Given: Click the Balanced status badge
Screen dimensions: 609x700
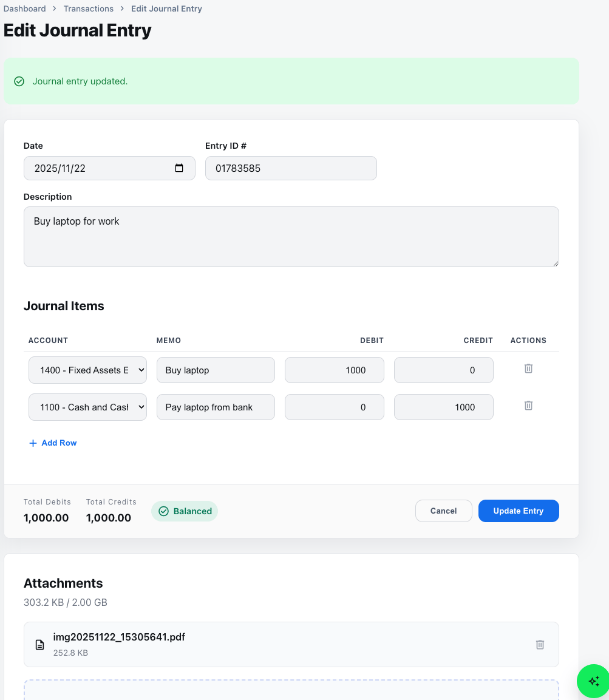Looking at the screenshot, I should click(185, 511).
